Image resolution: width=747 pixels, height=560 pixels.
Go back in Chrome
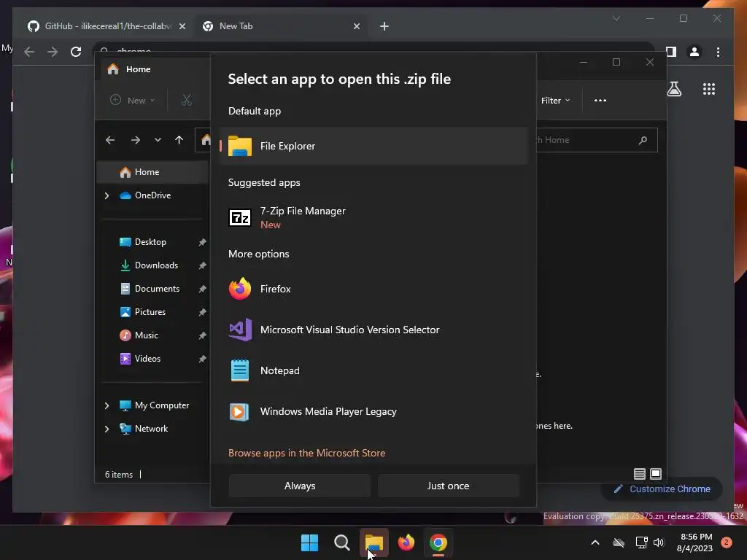[x=29, y=52]
